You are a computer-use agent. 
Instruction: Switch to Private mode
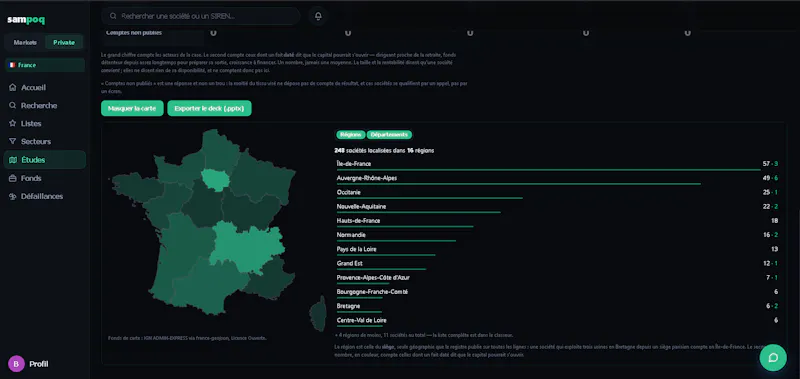(x=64, y=42)
